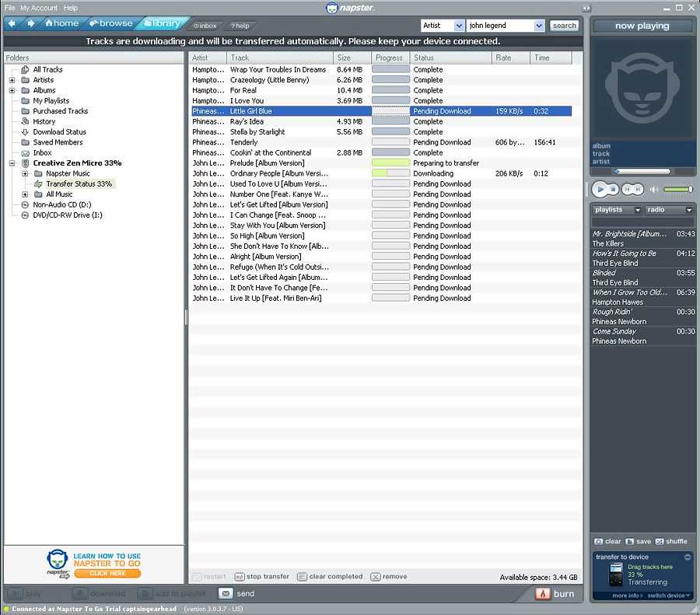Click the search button
Screen dimensions: 700x615
565,26
